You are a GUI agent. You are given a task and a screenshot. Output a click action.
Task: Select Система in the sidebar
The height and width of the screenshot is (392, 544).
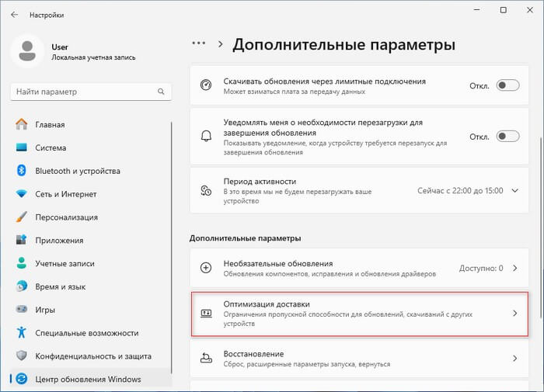coord(91,147)
